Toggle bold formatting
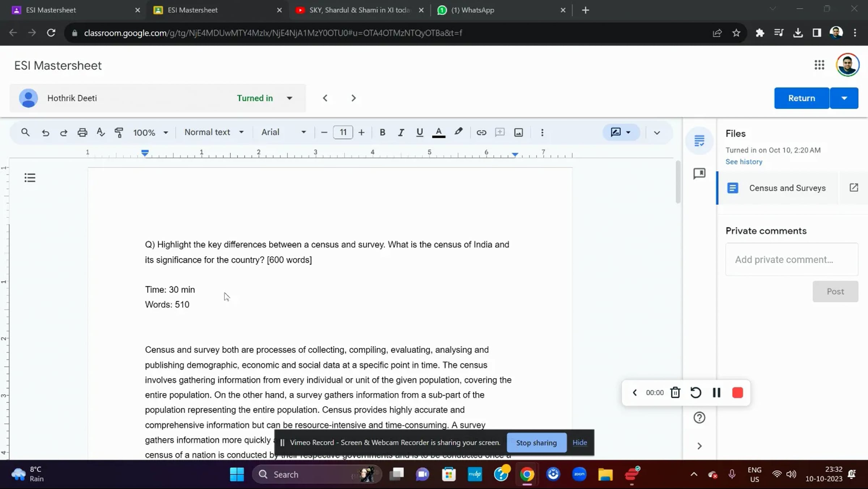The image size is (868, 489). point(382,132)
